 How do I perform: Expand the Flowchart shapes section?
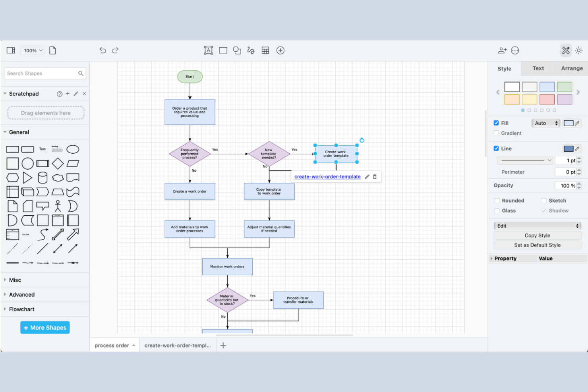tap(21, 309)
